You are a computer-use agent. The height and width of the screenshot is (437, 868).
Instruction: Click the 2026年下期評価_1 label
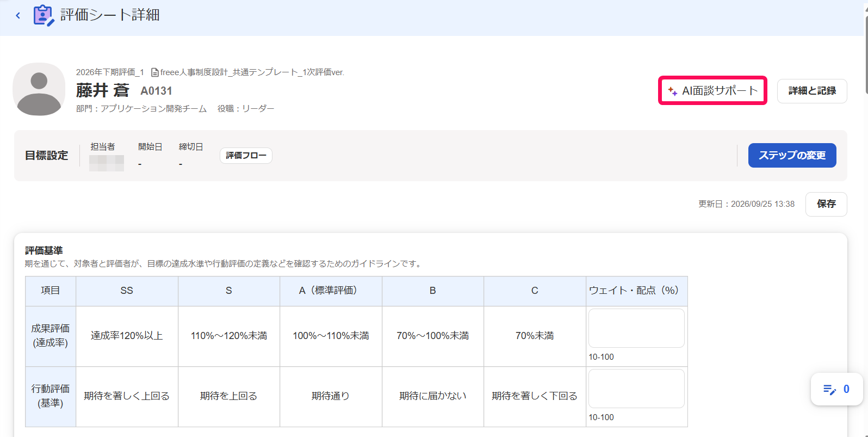[110, 72]
